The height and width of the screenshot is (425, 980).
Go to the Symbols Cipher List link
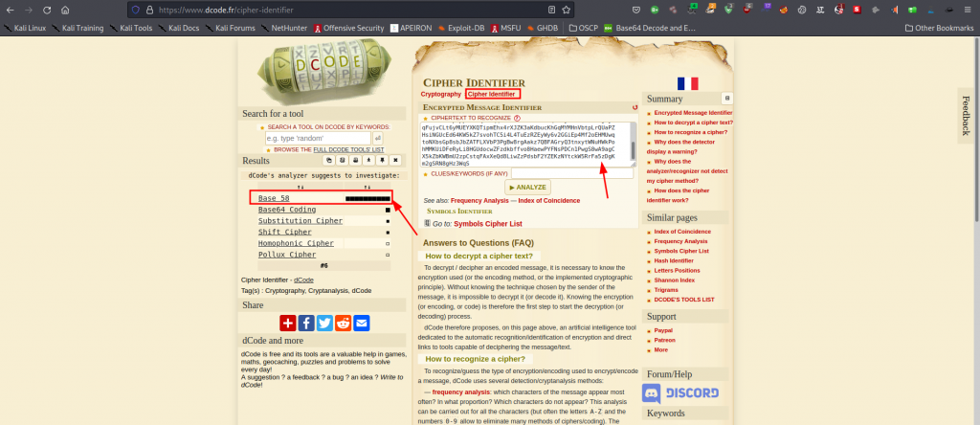point(487,224)
